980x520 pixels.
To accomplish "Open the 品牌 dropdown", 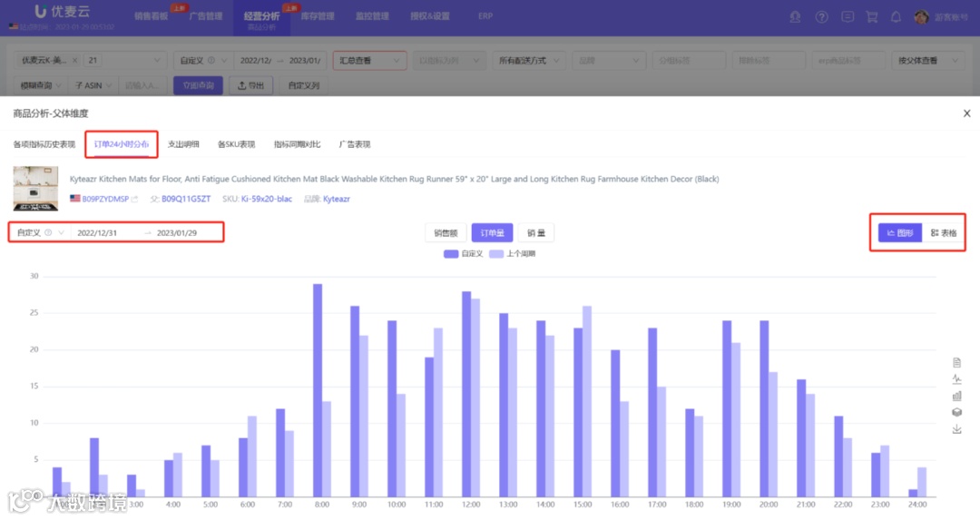I will coord(608,61).
